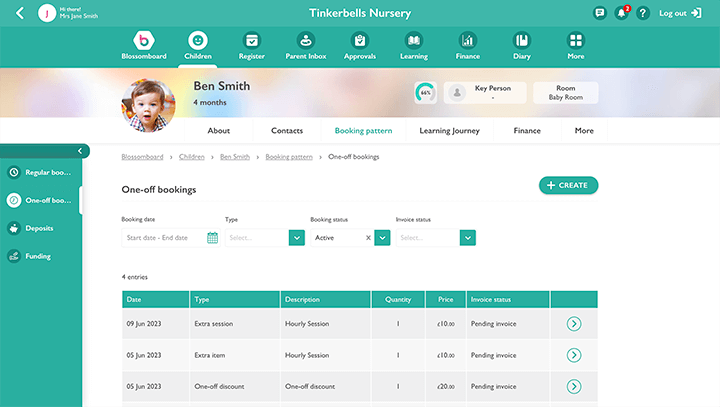Click the Booking date range field
Viewport: 720px width, 407px height.
pos(171,237)
